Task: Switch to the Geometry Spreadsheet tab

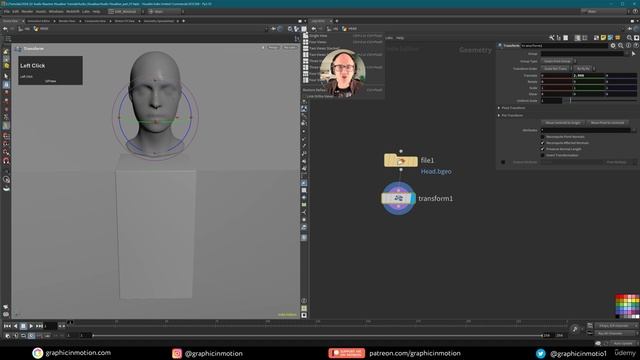Action: point(158,21)
